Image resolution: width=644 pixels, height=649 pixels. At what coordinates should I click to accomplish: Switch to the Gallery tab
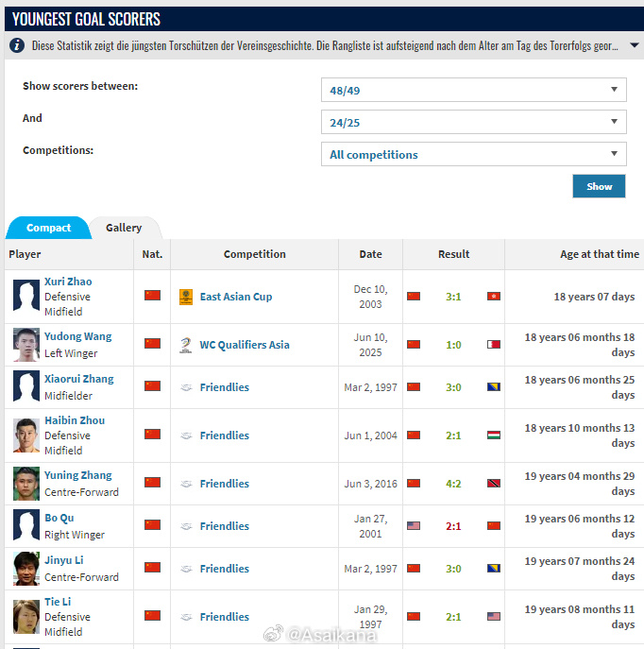tap(124, 228)
